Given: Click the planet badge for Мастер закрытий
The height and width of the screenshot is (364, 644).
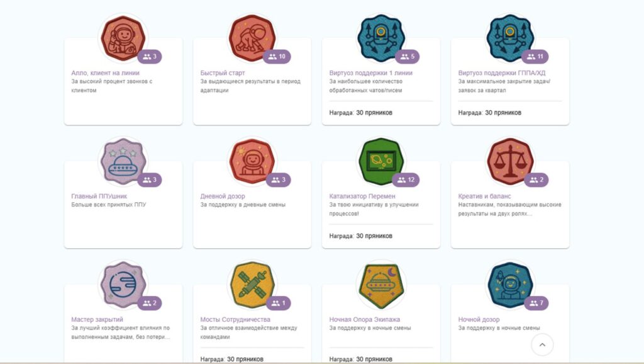Looking at the screenshot, I should [123, 284].
